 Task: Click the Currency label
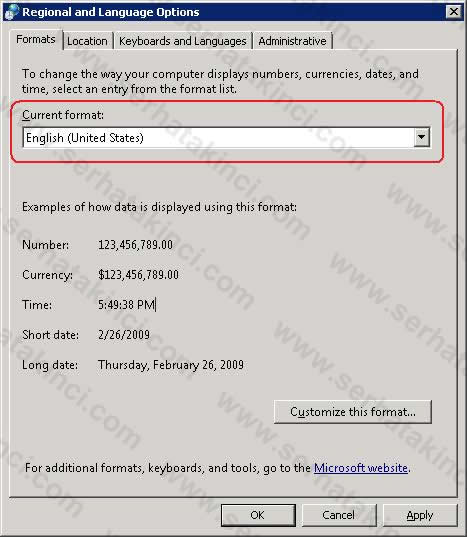[x=48, y=275]
